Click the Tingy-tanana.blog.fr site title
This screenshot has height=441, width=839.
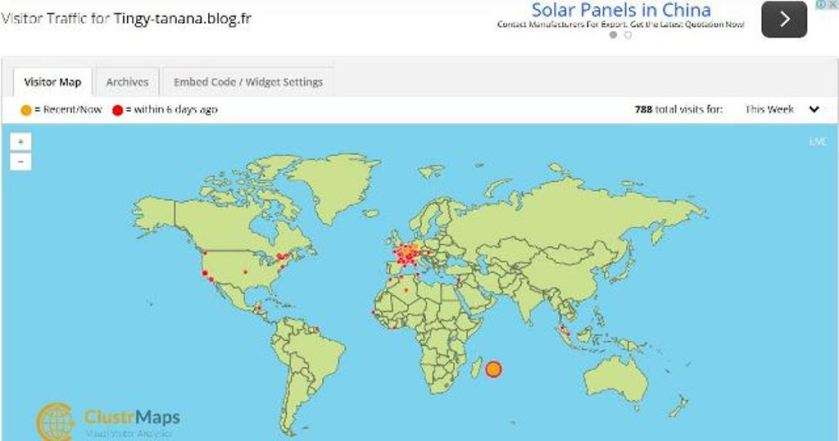[x=182, y=18]
